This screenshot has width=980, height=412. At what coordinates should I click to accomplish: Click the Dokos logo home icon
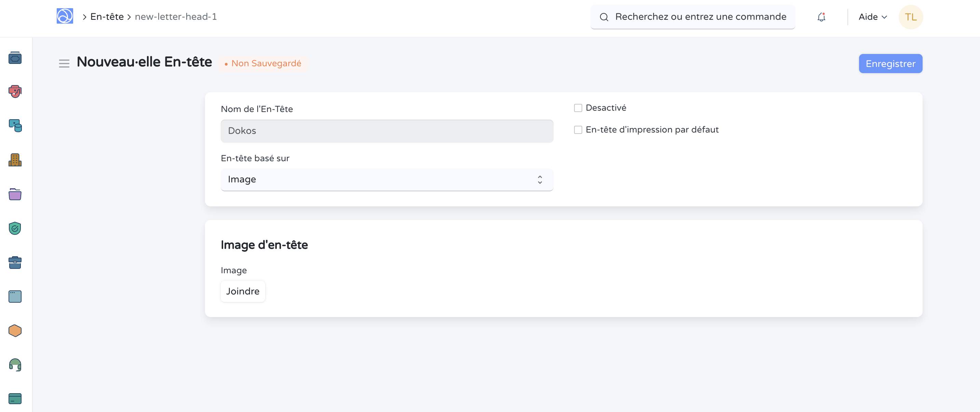click(65, 16)
